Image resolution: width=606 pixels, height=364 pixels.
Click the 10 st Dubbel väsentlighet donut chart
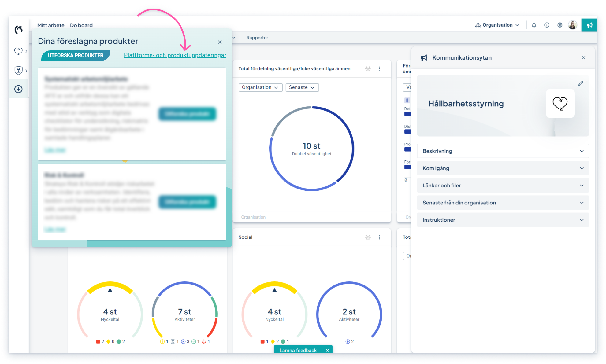[x=311, y=149]
